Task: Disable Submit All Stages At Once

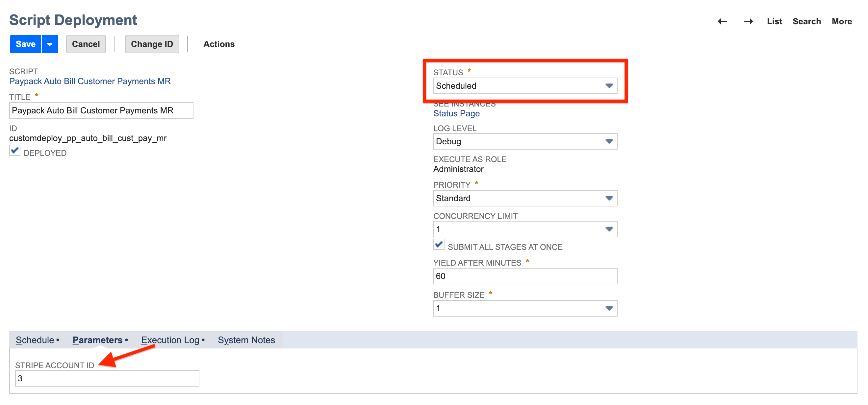Action: coord(438,245)
